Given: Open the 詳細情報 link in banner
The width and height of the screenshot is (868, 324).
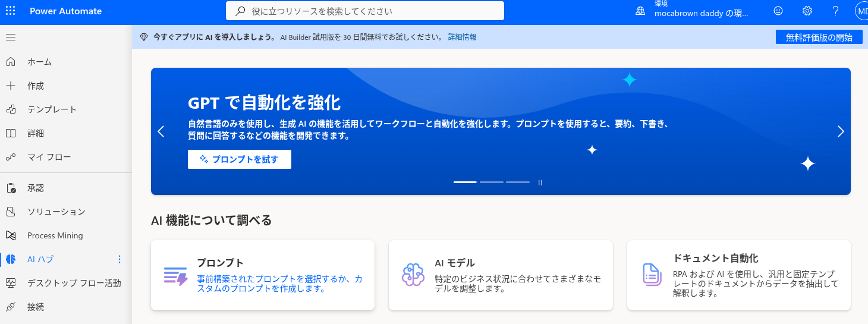Looking at the screenshot, I should (x=462, y=37).
